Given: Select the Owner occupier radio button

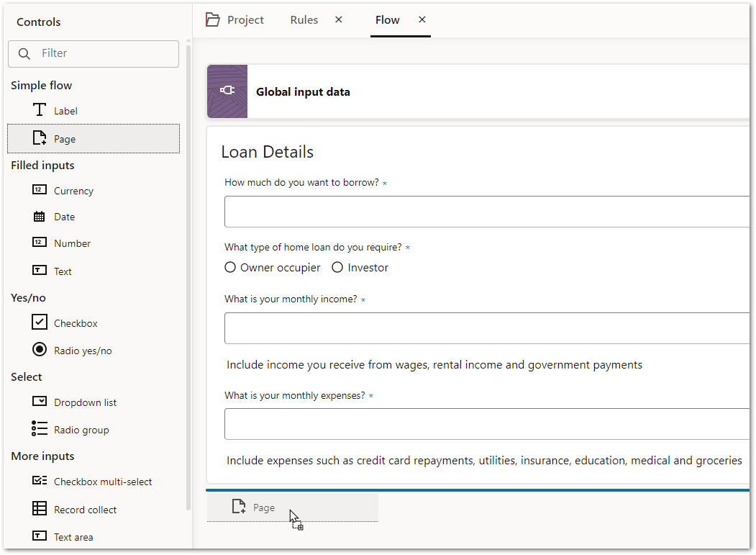Looking at the screenshot, I should pos(230,267).
